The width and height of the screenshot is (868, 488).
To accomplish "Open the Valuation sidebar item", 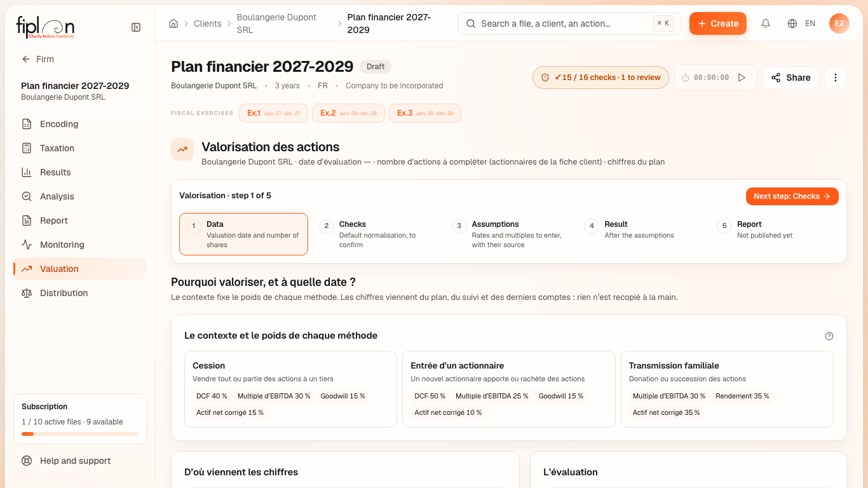I will 80,269.
